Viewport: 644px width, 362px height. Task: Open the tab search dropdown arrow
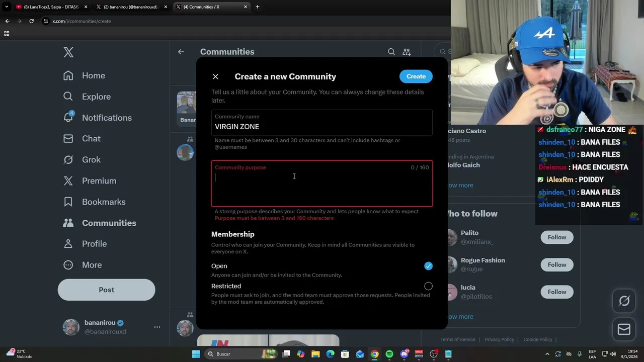coord(7,7)
